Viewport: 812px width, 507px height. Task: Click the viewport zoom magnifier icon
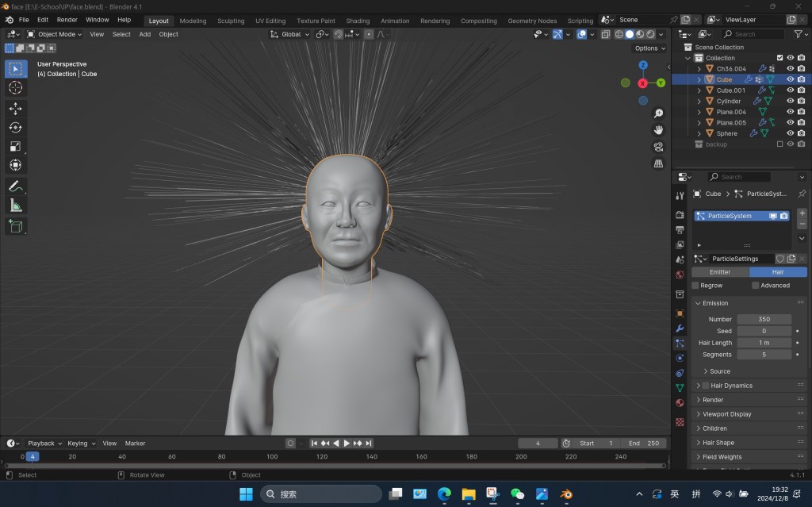[658, 114]
